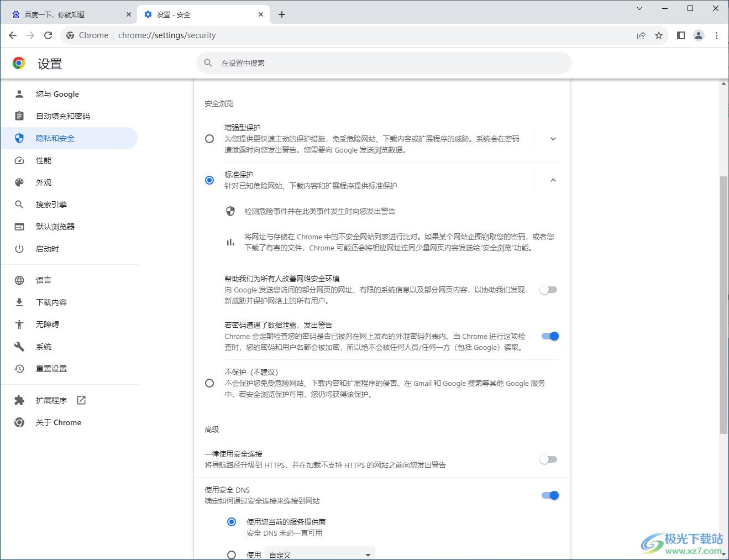Click the browser back arrow
The height and width of the screenshot is (560, 729).
click(x=13, y=35)
